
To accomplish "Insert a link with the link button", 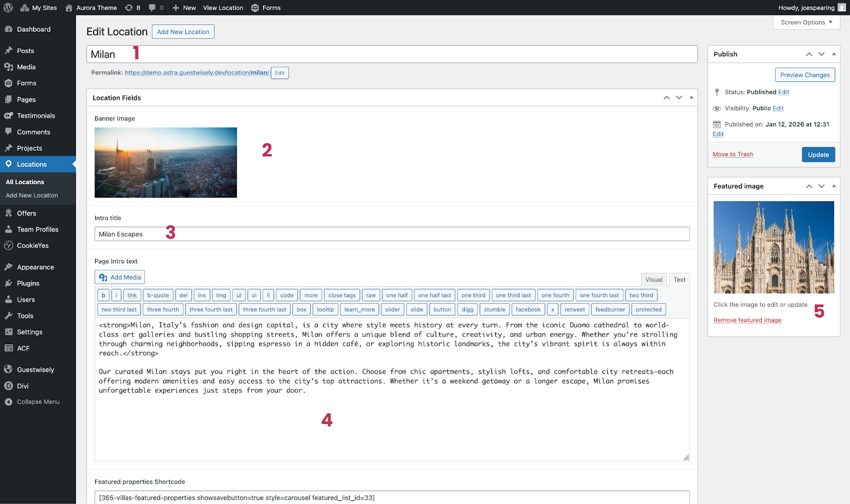I will (x=132, y=295).
